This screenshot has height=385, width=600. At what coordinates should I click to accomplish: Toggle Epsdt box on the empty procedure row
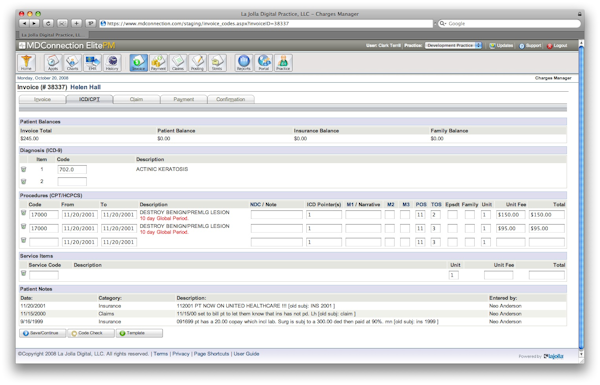pyautogui.click(x=452, y=242)
